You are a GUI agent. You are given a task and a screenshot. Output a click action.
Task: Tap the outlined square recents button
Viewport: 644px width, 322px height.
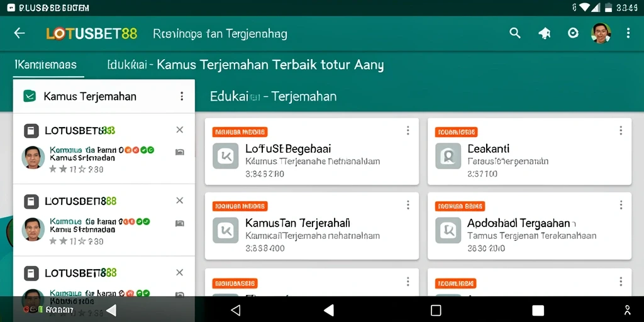point(436,310)
